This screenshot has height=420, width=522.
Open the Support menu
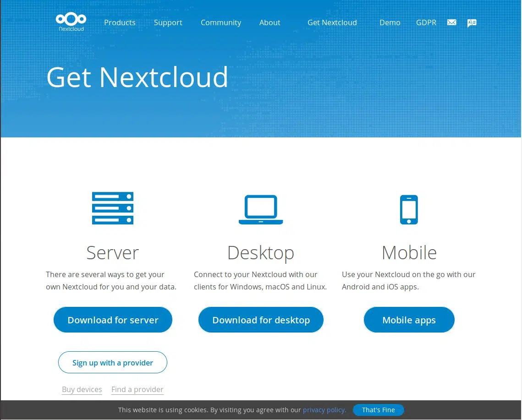tap(168, 22)
